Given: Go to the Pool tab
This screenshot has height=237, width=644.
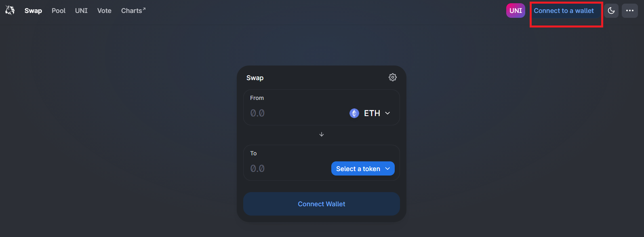Looking at the screenshot, I should tap(59, 11).
